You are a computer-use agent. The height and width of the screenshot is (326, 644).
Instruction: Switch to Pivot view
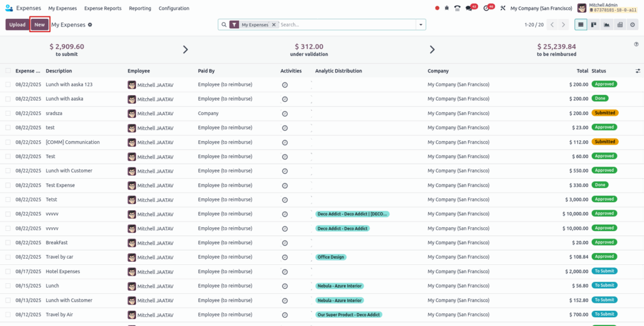click(x=619, y=25)
